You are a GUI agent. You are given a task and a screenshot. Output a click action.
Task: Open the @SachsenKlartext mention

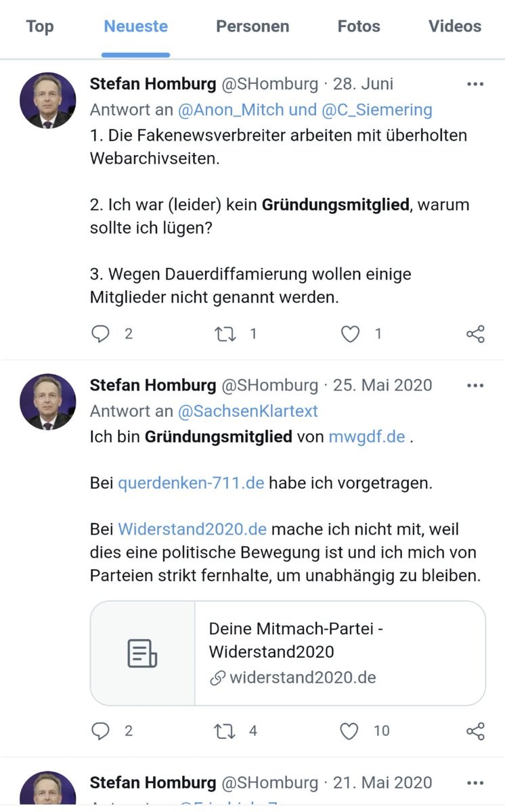[x=248, y=411]
